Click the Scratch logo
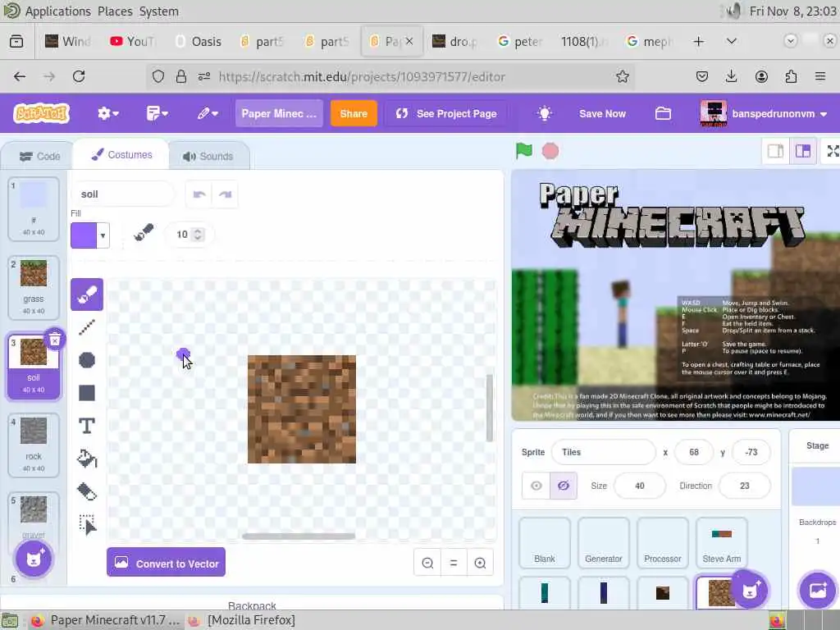Screen dimensions: 840x630 coord(41,113)
